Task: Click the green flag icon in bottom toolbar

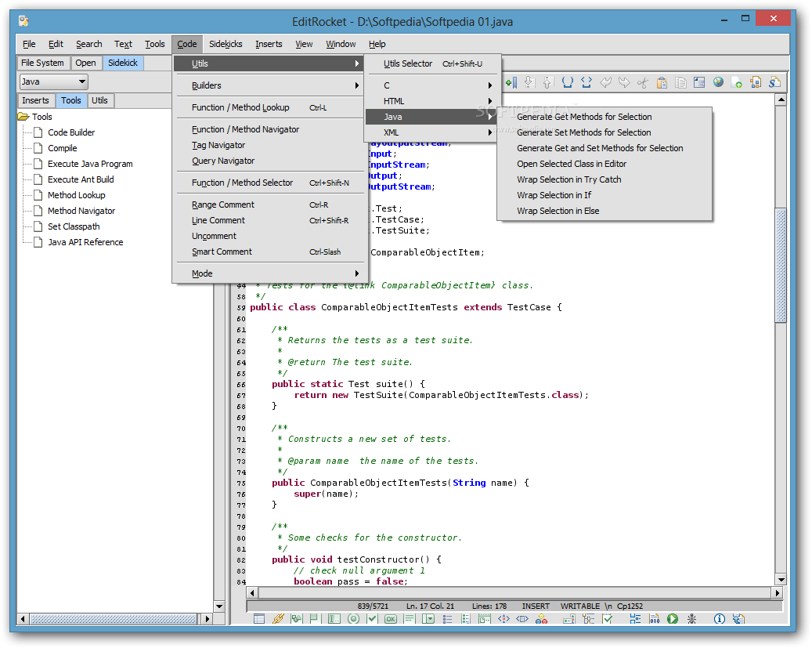Action: 314,618
